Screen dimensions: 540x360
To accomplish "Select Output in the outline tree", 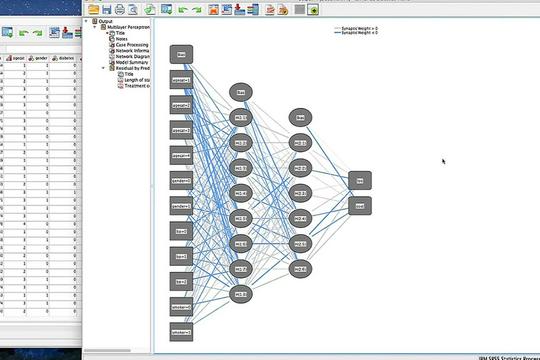I will [105, 21].
